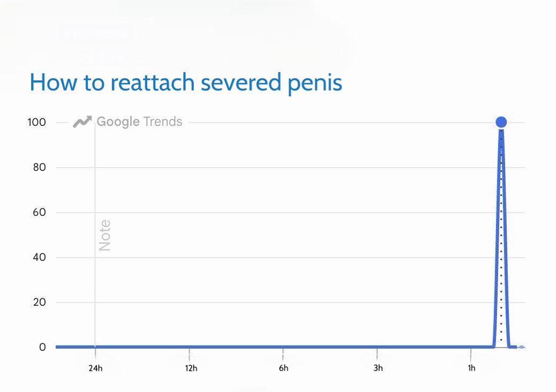Click the vertical gray Note line at 24h
This screenshot has width=556, height=392.
pos(95,234)
